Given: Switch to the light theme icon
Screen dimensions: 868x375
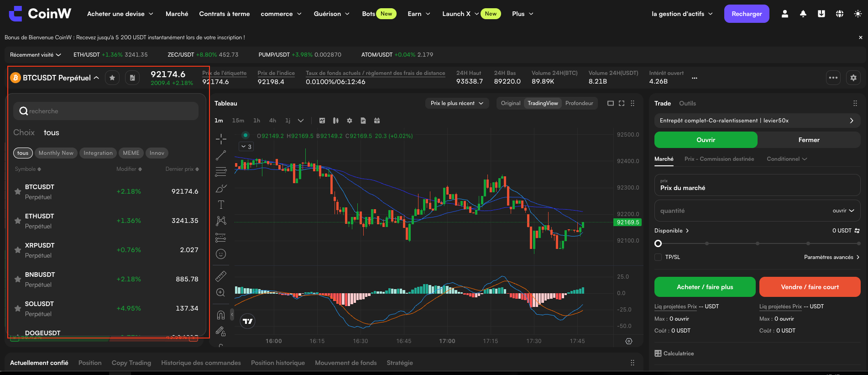Looking at the screenshot, I should tap(858, 14).
